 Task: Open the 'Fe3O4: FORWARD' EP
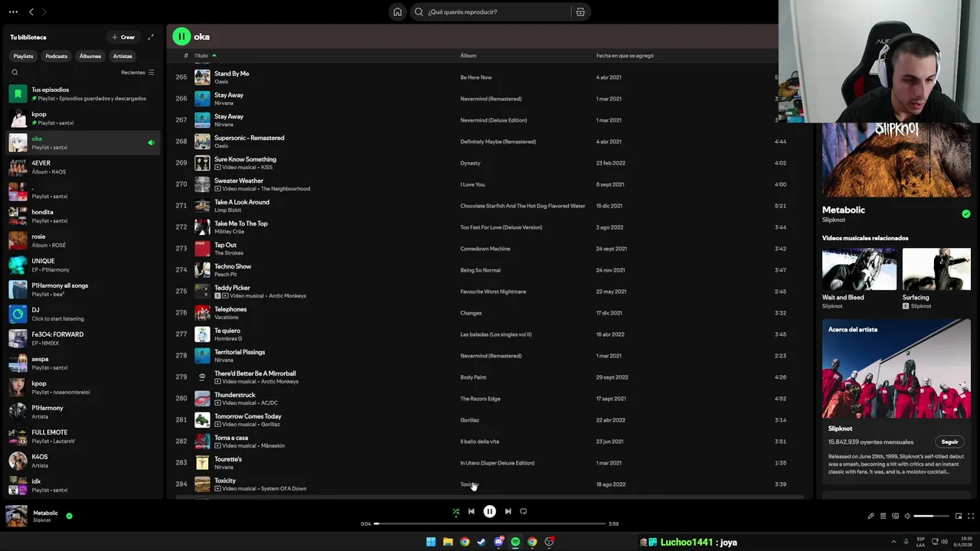point(83,339)
